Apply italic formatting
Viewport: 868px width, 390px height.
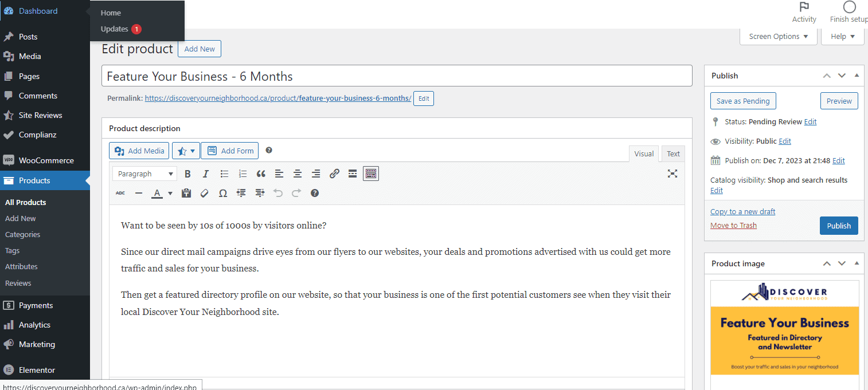click(206, 174)
